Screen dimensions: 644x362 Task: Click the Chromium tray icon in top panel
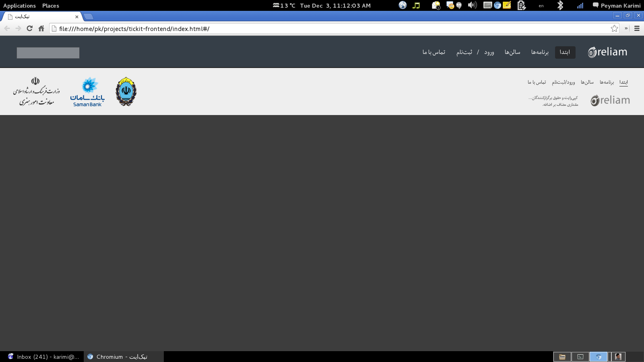pos(497,5)
